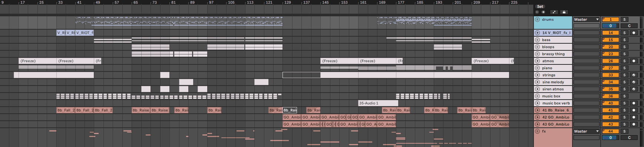Image resolution: width=644 pixels, height=147 pixels.
Task: Jump to the next locator arrow
Action: [x=543, y=12]
